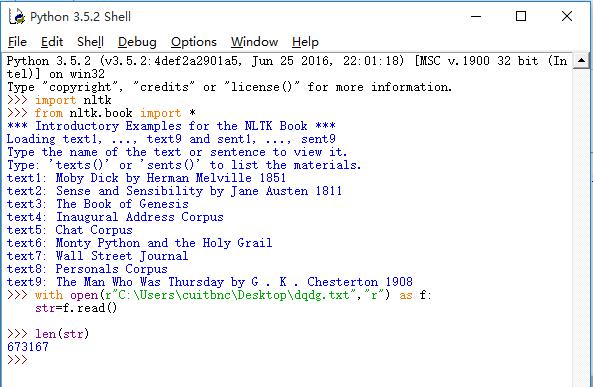This screenshot has width=593, height=387.
Task: Click the 'copyright, credits or license()' line
Action: point(230,87)
